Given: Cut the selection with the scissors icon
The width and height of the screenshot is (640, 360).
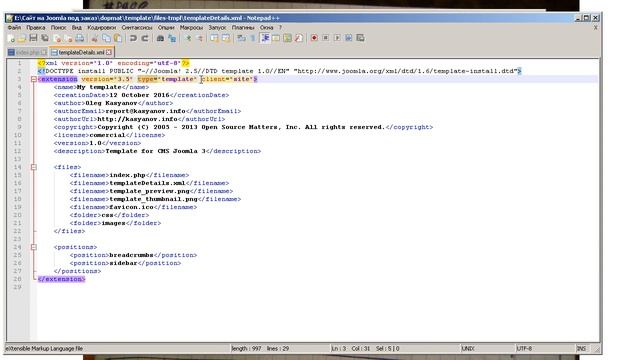Looking at the screenshot, I should click(95, 38).
